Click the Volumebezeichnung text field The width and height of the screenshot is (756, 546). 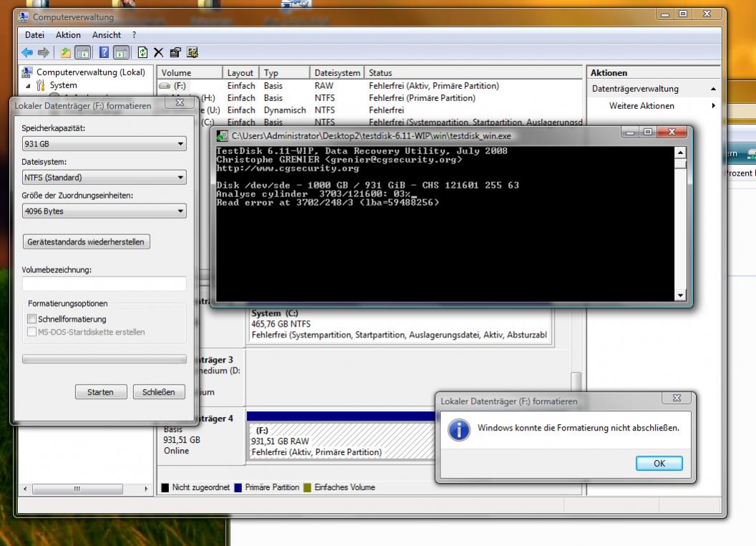tap(104, 283)
